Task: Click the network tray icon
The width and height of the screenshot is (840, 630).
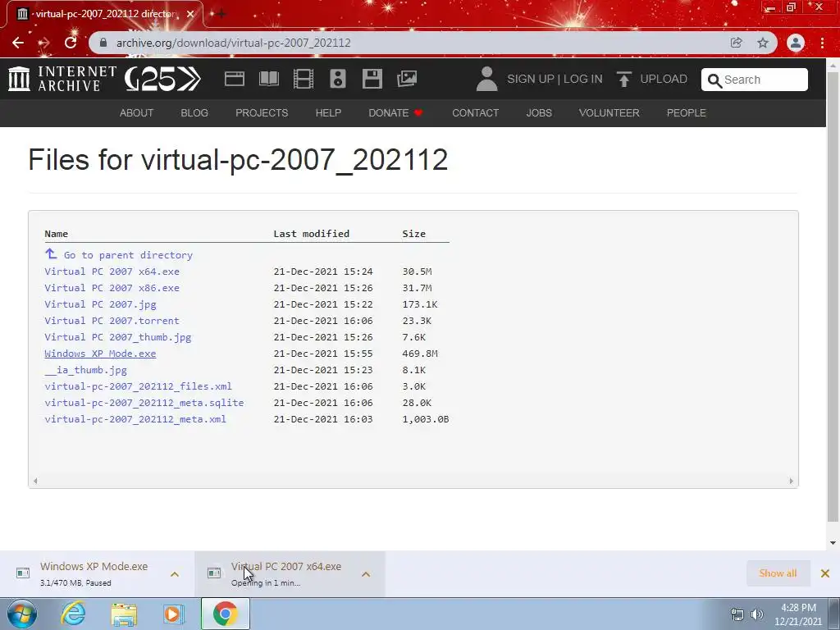Action: pyautogui.click(x=737, y=614)
